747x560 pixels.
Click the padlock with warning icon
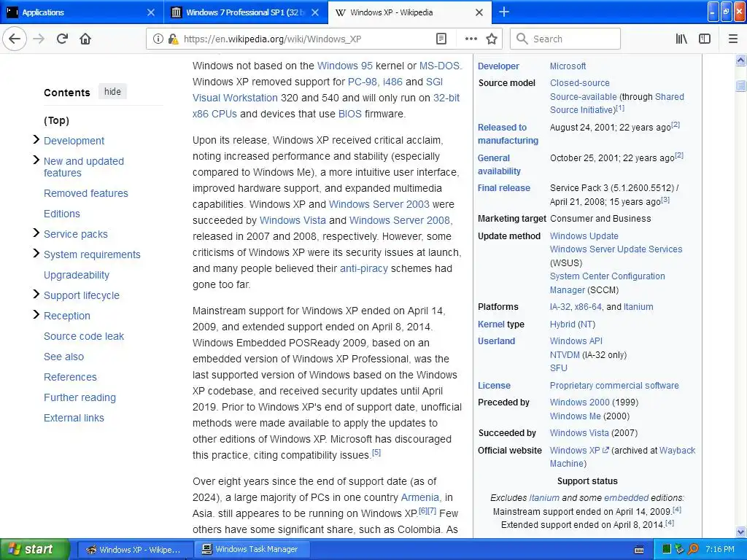point(173,39)
